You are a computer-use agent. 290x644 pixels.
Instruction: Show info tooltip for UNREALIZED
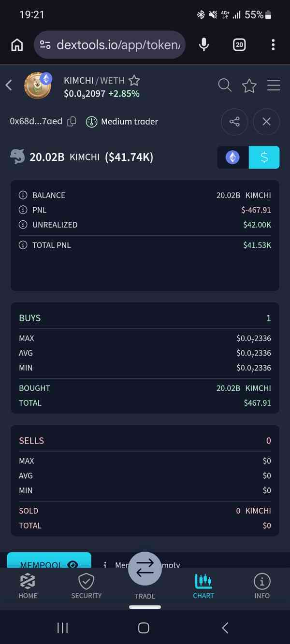click(x=23, y=225)
